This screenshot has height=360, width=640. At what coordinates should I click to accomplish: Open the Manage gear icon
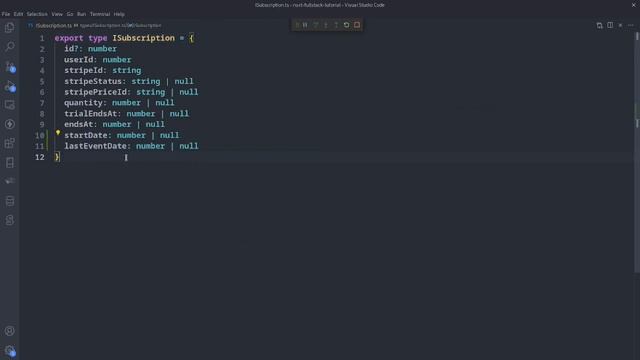point(9,351)
